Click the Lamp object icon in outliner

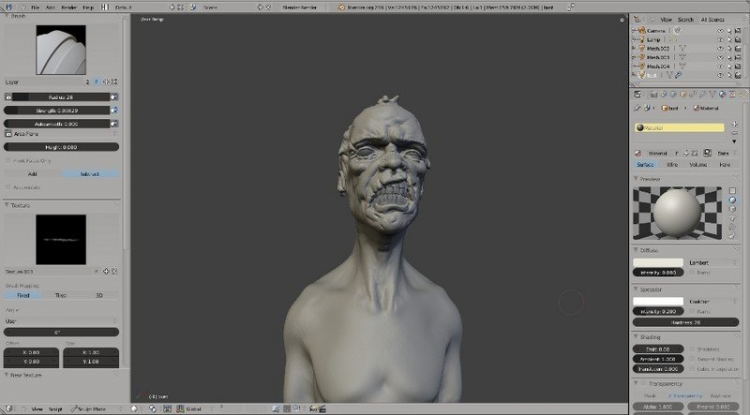pyautogui.click(x=642, y=40)
